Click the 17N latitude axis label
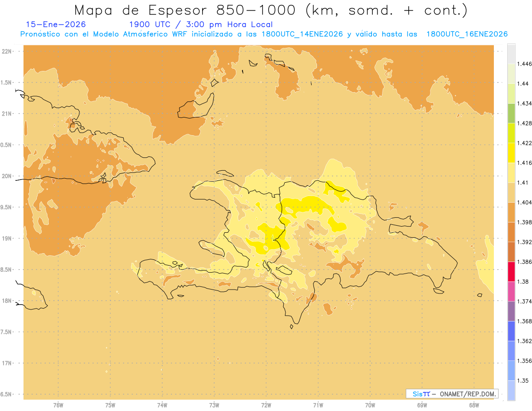 pos(7,363)
